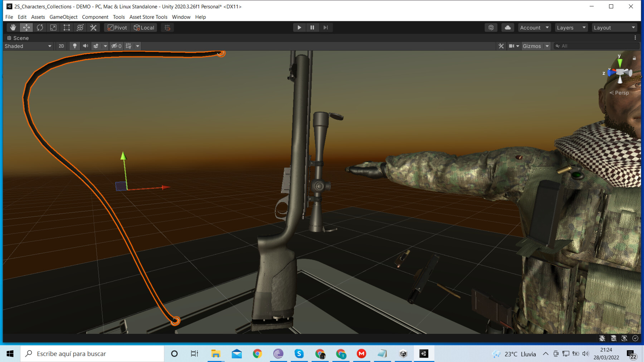Viewport: 644px width, 362px height.
Task: Expand Gizmos dropdown arrow
Action: click(x=547, y=46)
